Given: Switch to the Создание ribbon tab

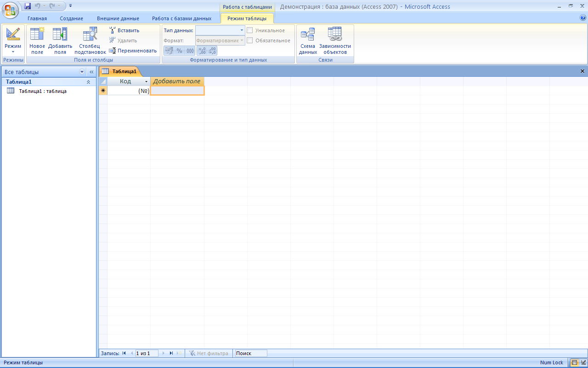Looking at the screenshot, I should tap(72, 18).
